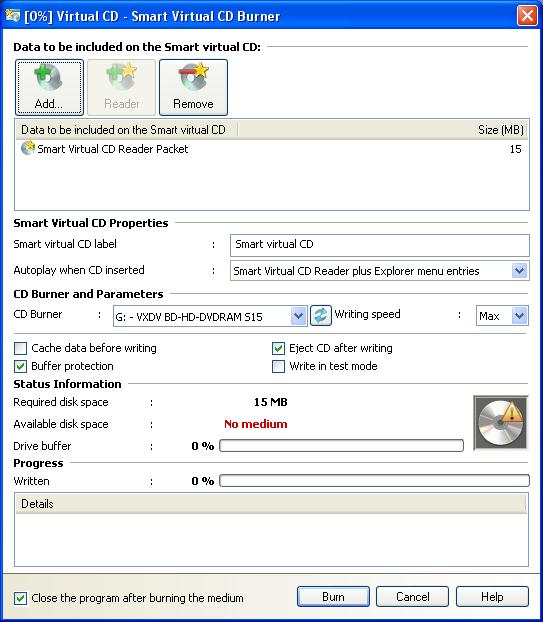Viewport: 543px width, 622px height.
Task: Click the title bar application icon
Action: point(12,16)
